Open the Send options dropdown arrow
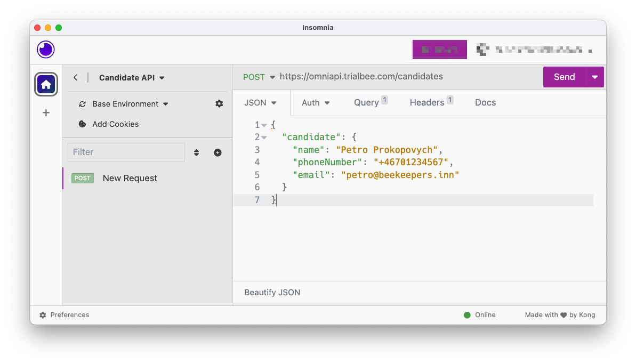Screen dimensions: 636x364 point(595,77)
